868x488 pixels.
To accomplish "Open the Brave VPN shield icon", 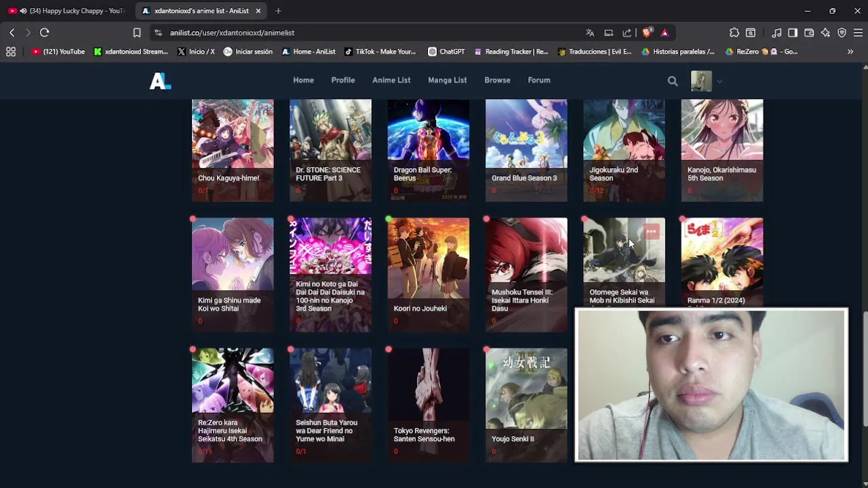I will click(842, 33).
